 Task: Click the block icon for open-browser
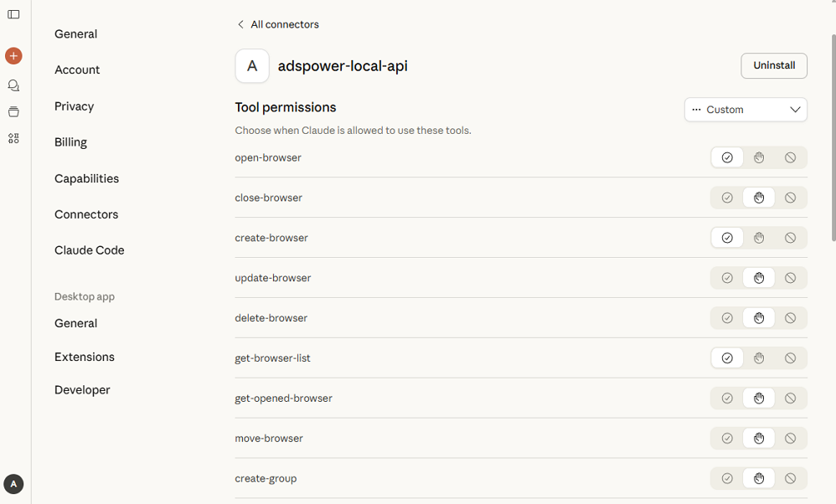click(x=790, y=157)
